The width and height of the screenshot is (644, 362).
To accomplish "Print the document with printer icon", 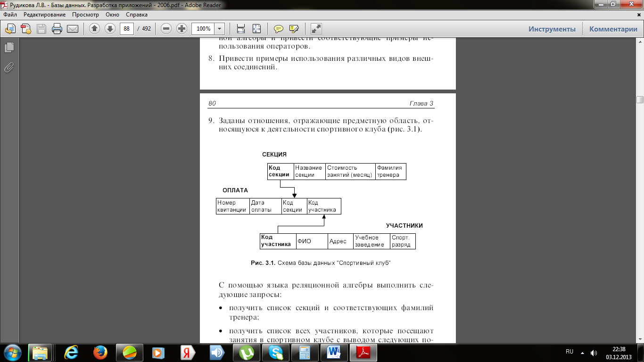I will 57,29.
